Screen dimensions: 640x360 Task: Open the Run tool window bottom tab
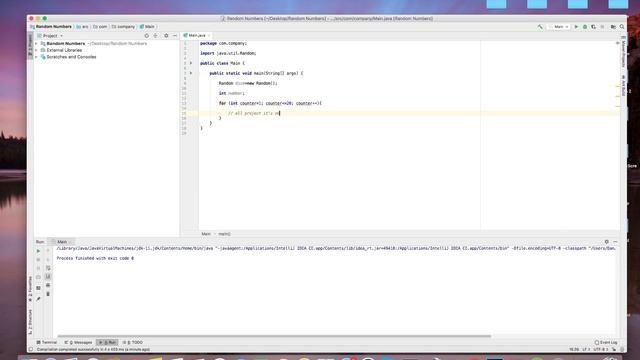tap(107, 342)
